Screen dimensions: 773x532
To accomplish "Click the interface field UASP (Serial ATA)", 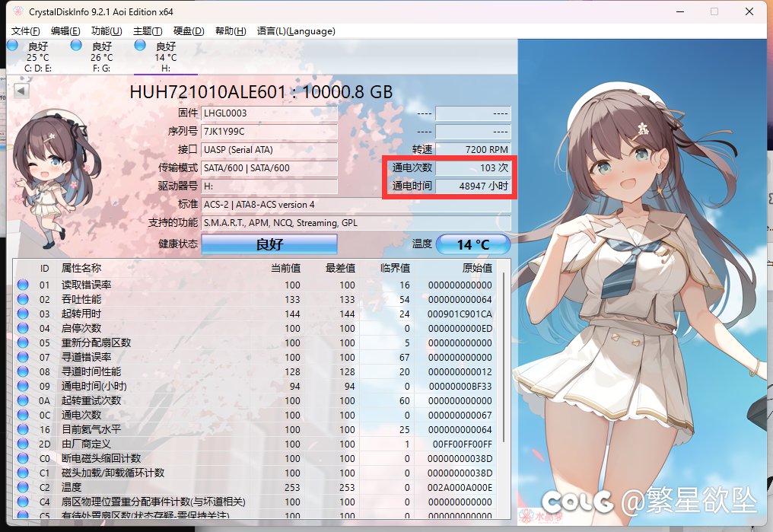I will click(x=269, y=150).
